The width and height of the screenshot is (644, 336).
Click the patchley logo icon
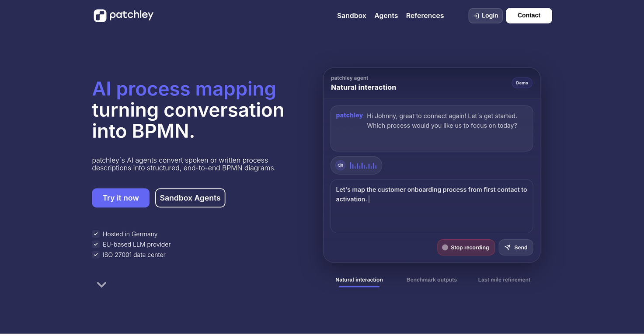(100, 15)
